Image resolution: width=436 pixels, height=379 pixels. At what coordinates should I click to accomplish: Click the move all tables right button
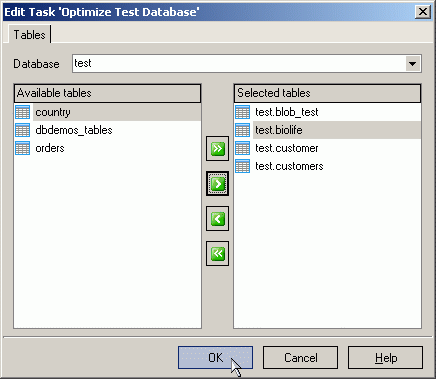coord(217,148)
